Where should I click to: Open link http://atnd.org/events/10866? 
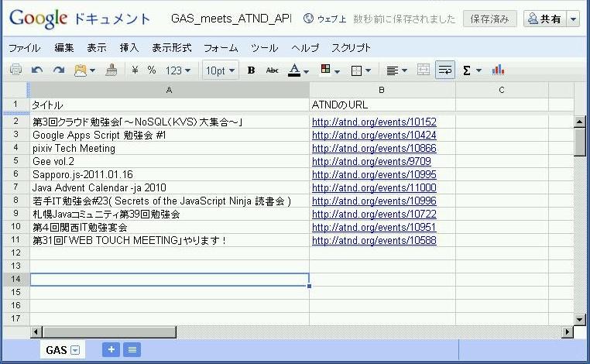coord(374,148)
